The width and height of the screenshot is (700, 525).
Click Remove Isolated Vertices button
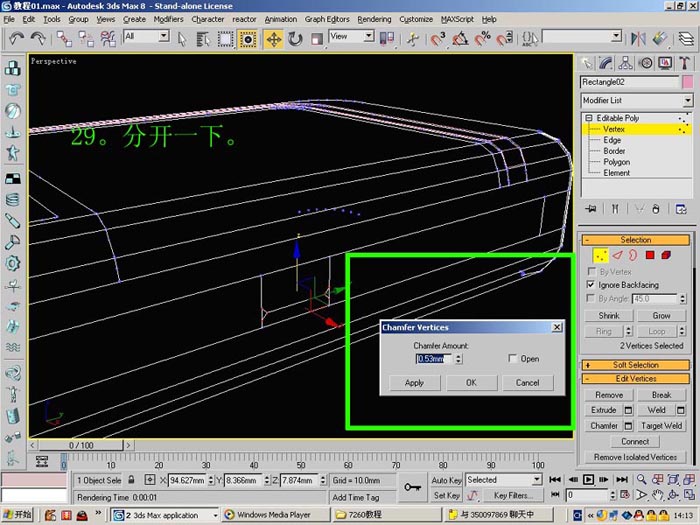635,457
